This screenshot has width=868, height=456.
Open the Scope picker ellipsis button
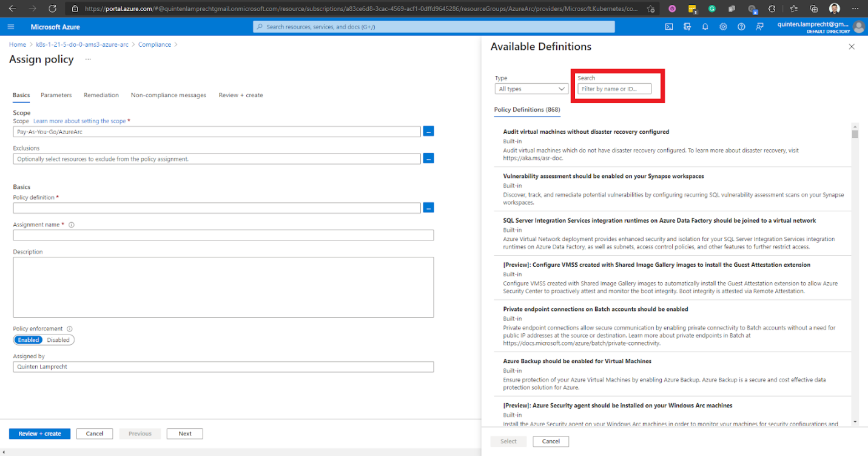(428, 131)
